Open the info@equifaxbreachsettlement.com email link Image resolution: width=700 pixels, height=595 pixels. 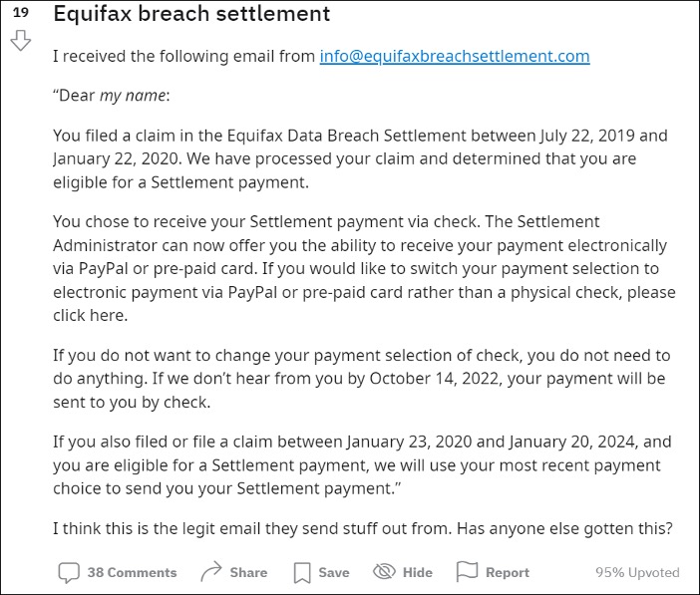455,57
